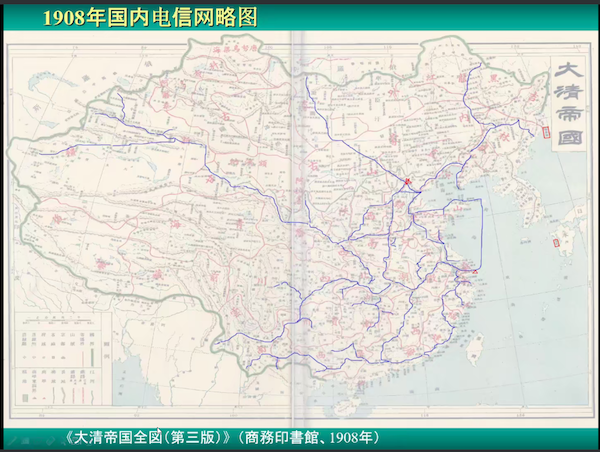Select the faint pen annotation tool
The height and width of the screenshot is (452, 600).
point(12,441)
